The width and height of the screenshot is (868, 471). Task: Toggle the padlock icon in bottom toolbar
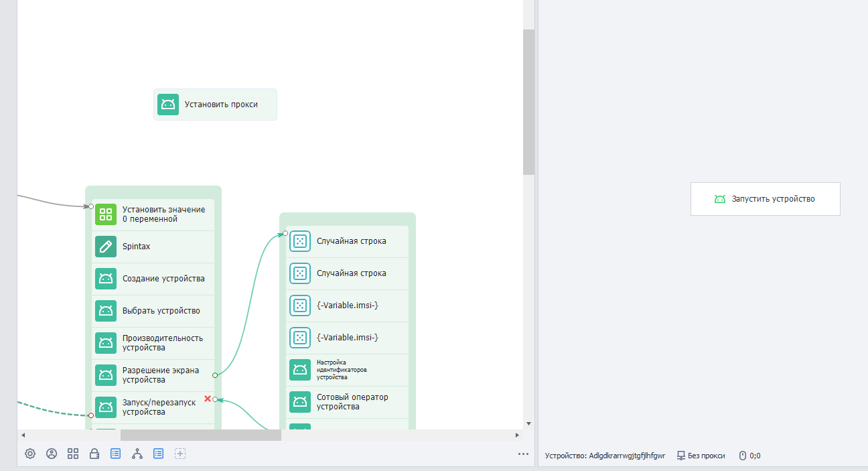pos(94,454)
